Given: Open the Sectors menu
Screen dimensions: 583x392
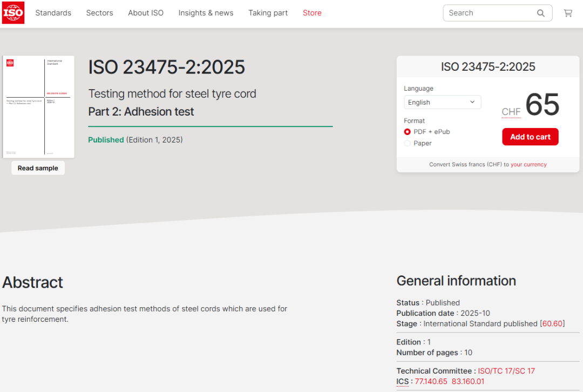Looking at the screenshot, I should coord(100,13).
